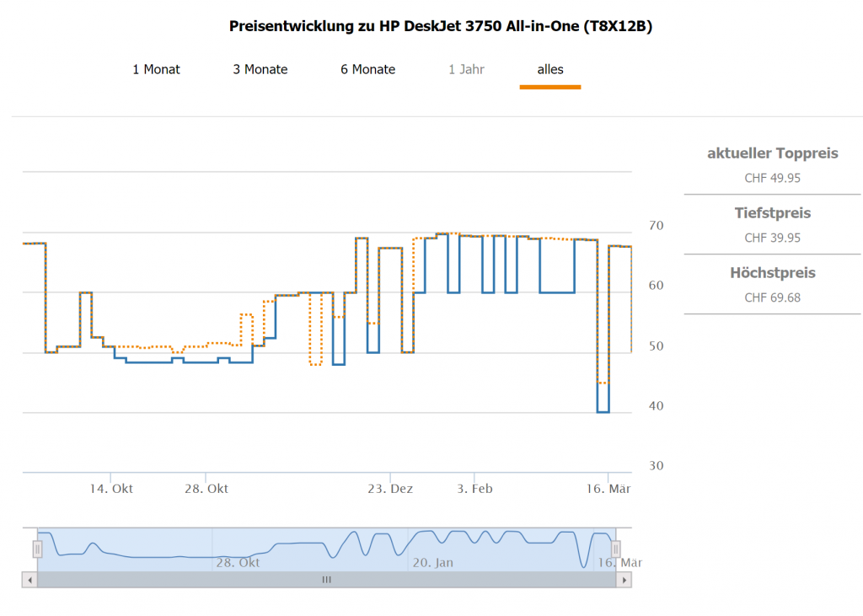863x616 pixels.
Task: Click the CHF 69.68 highest price value
Action: [x=773, y=297]
